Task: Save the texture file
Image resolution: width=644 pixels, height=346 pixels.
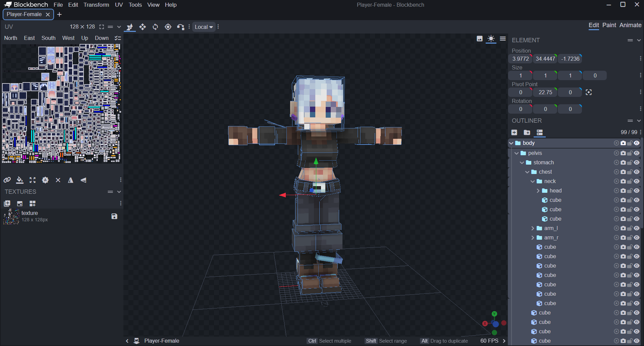Action: (114, 216)
